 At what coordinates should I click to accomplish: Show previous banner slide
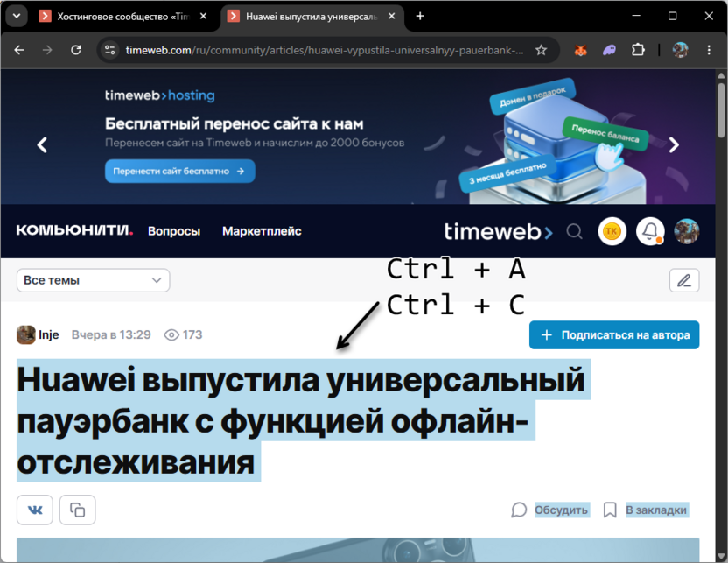coord(42,145)
